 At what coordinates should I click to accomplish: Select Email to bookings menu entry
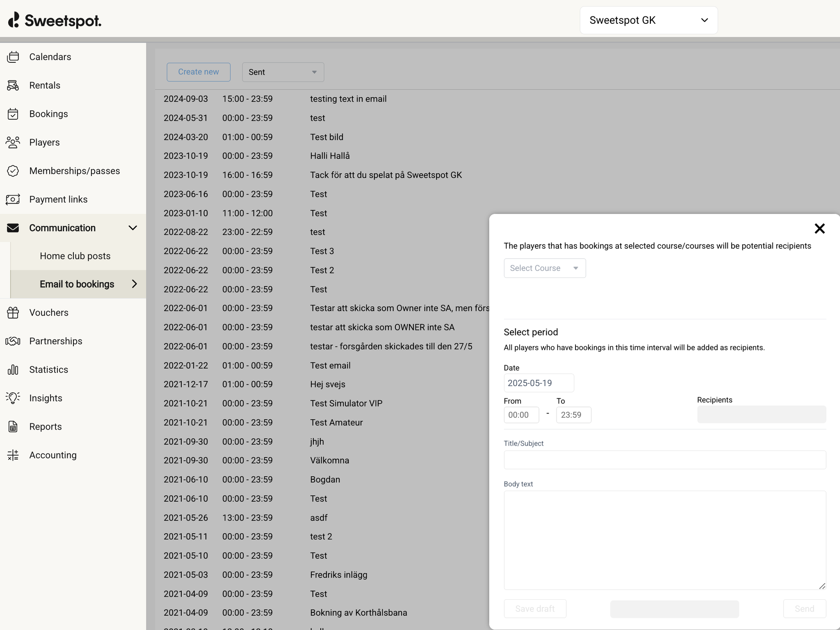pos(77,284)
